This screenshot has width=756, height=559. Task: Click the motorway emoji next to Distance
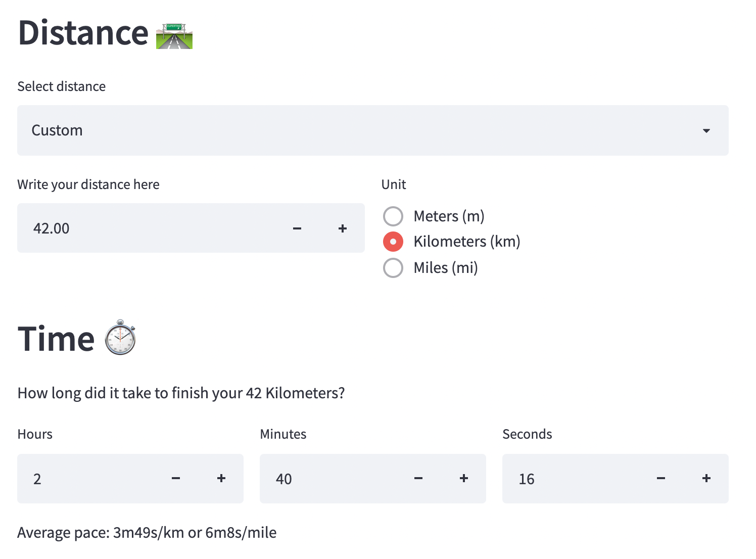coord(174,36)
